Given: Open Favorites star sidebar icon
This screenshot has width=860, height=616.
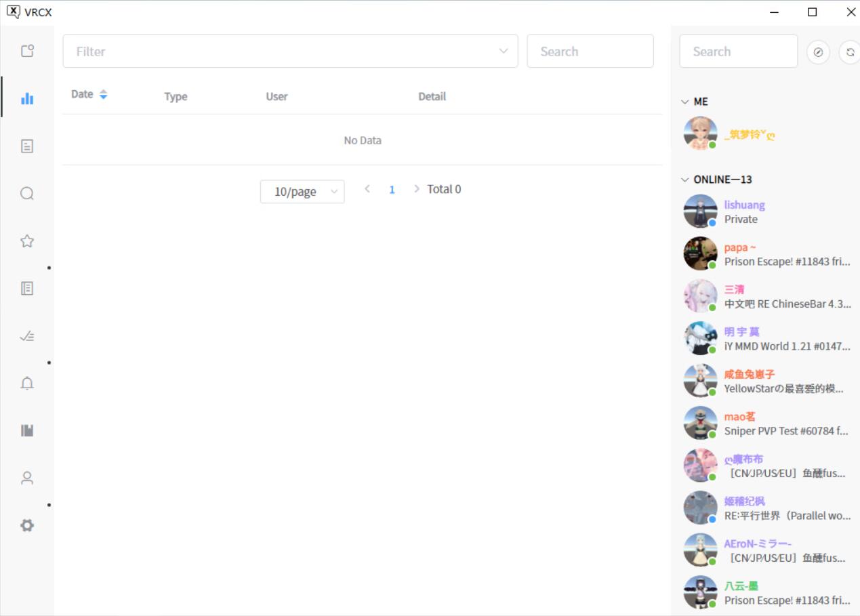Looking at the screenshot, I should click(x=27, y=241).
